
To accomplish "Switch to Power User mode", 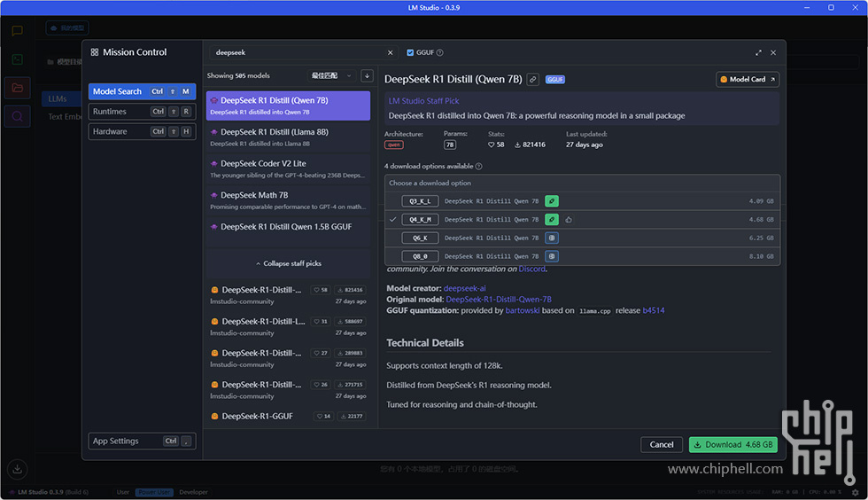I will point(154,492).
